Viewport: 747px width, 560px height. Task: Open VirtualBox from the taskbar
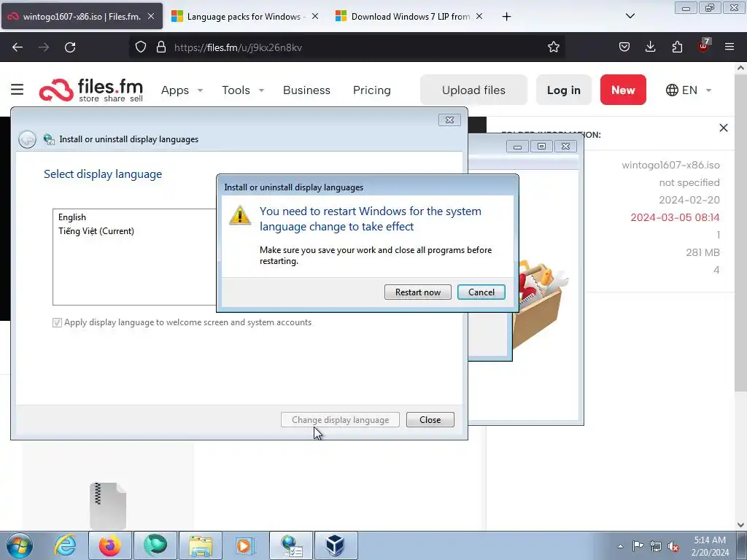point(336,545)
